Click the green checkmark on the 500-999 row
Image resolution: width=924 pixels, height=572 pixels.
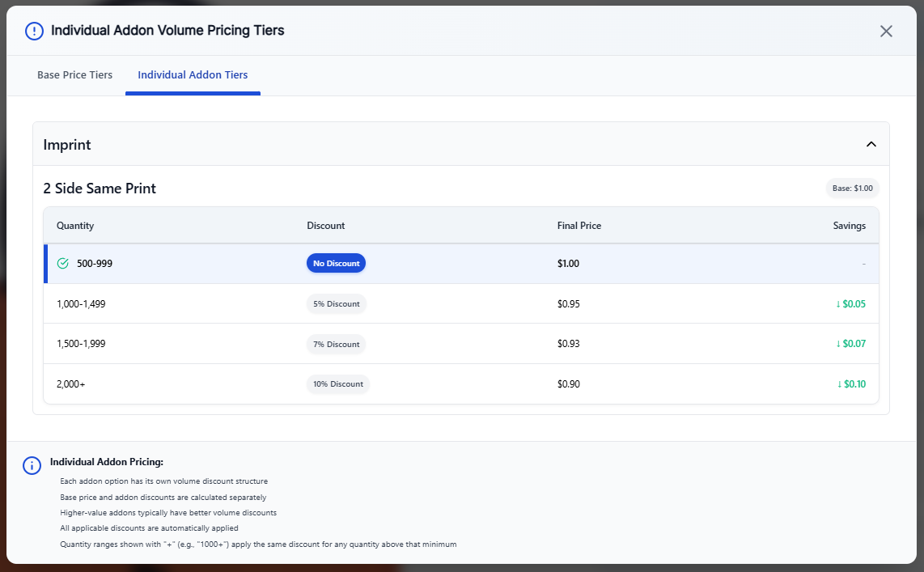62,263
